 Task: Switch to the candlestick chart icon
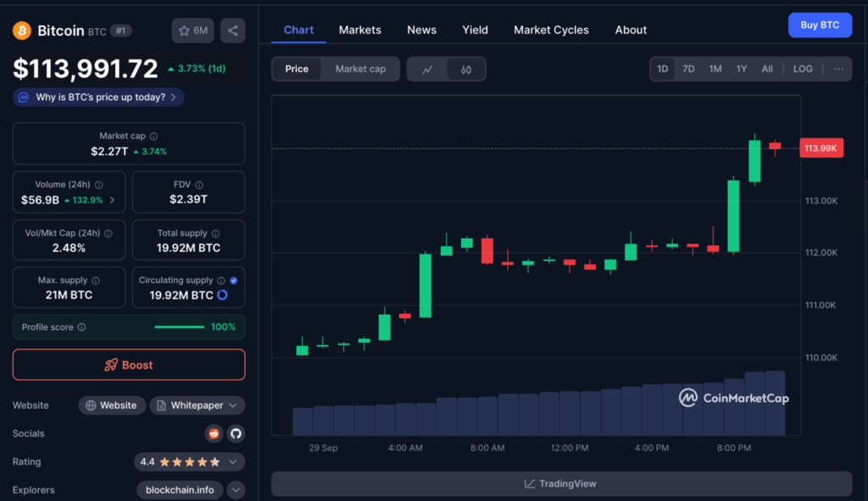[465, 70]
